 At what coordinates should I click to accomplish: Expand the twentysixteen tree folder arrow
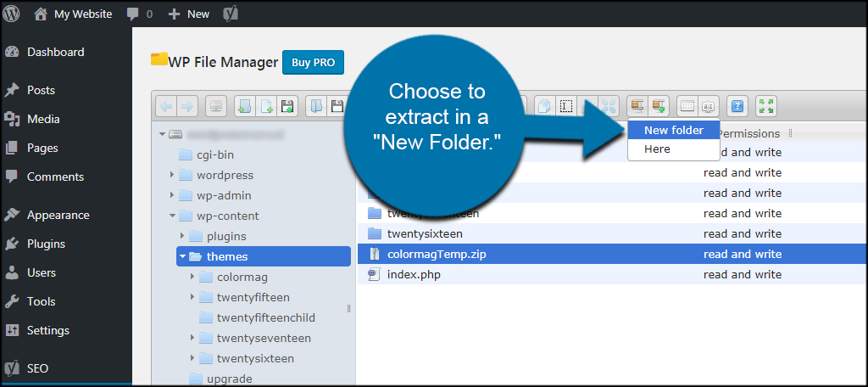pyautogui.click(x=192, y=357)
